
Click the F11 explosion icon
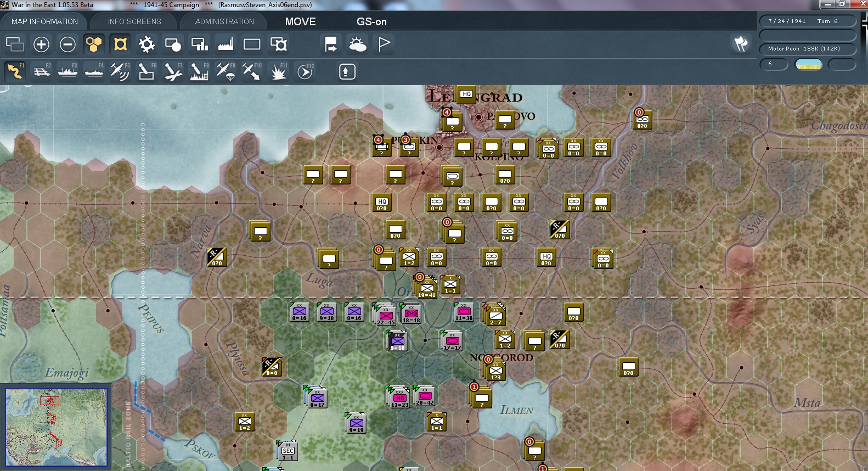(x=278, y=71)
